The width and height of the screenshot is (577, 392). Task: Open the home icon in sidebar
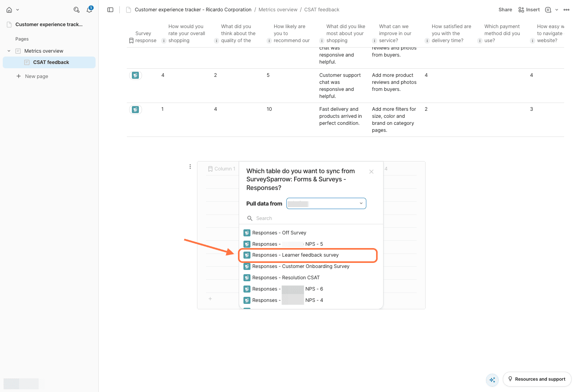pyautogui.click(x=9, y=10)
